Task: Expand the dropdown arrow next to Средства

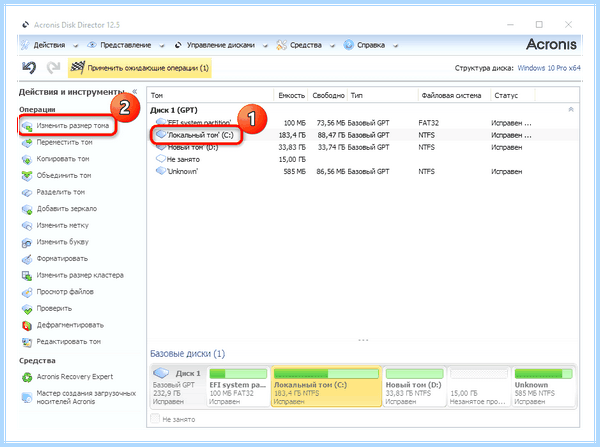Action: coord(332,46)
